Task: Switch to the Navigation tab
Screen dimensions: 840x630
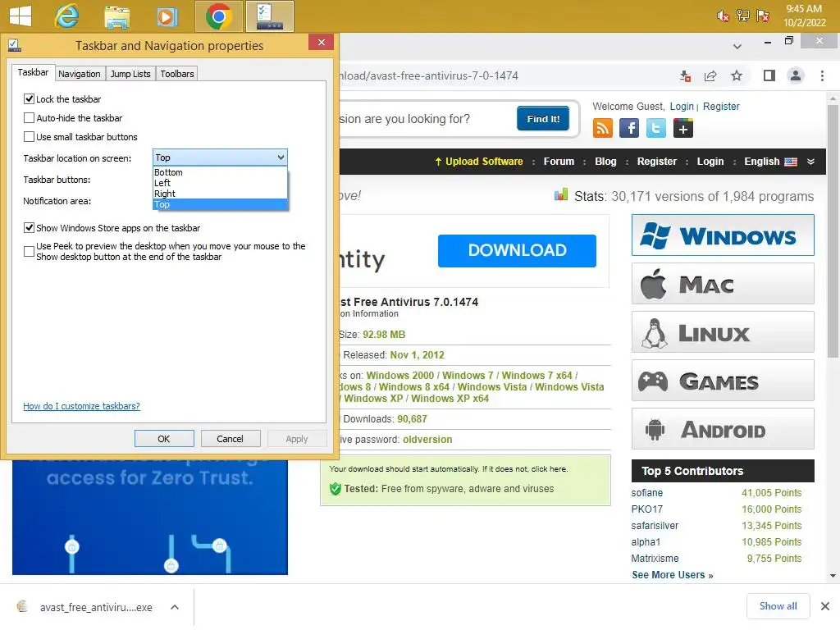Action: point(80,74)
